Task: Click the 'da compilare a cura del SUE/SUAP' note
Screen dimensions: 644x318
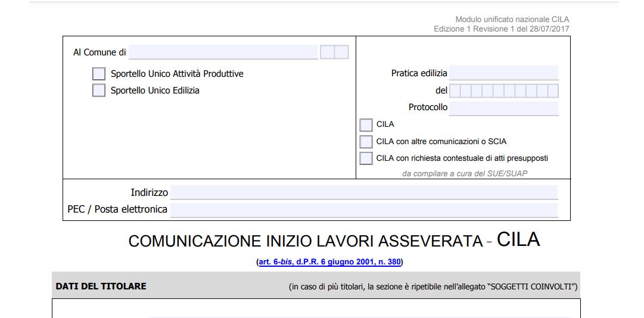Action: 465,174
